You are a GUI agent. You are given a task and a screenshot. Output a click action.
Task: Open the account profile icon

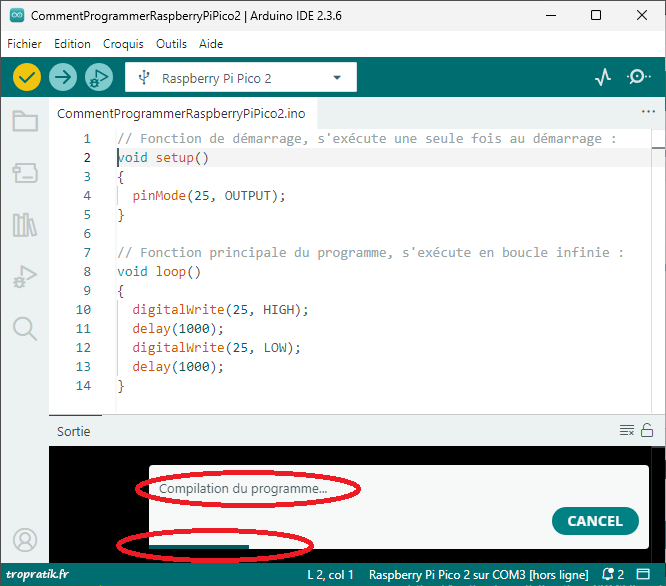(25, 540)
